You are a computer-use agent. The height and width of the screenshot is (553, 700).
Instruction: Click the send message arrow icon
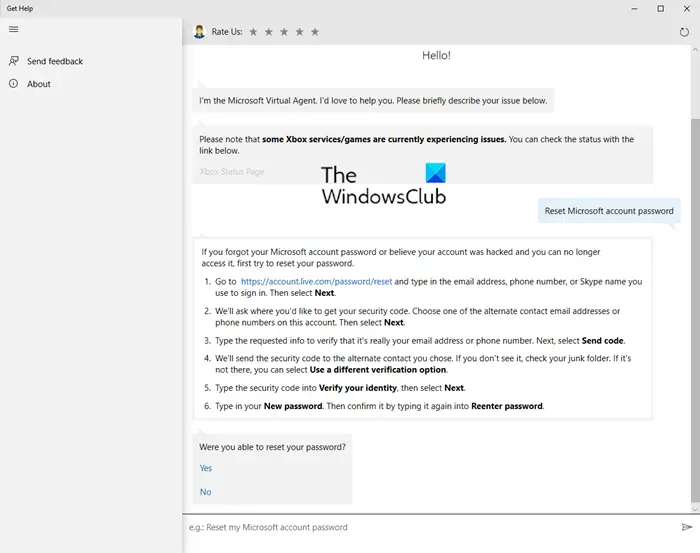pyautogui.click(x=687, y=527)
